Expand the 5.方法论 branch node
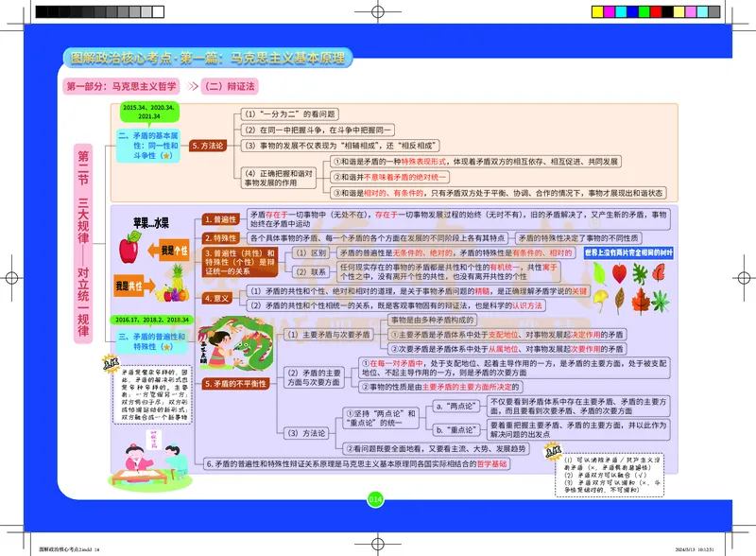This screenshot has height=556, width=756. pyautogui.click(x=208, y=146)
